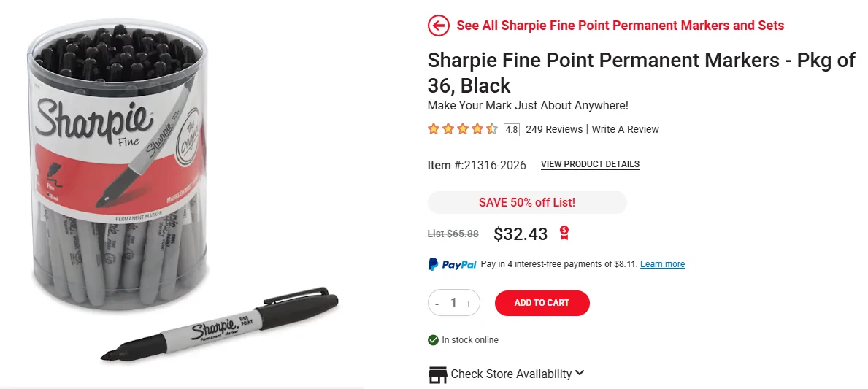This screenshot has height=389, width=868.
Task: Click the PayPal Learn more link
Action: 663,264
